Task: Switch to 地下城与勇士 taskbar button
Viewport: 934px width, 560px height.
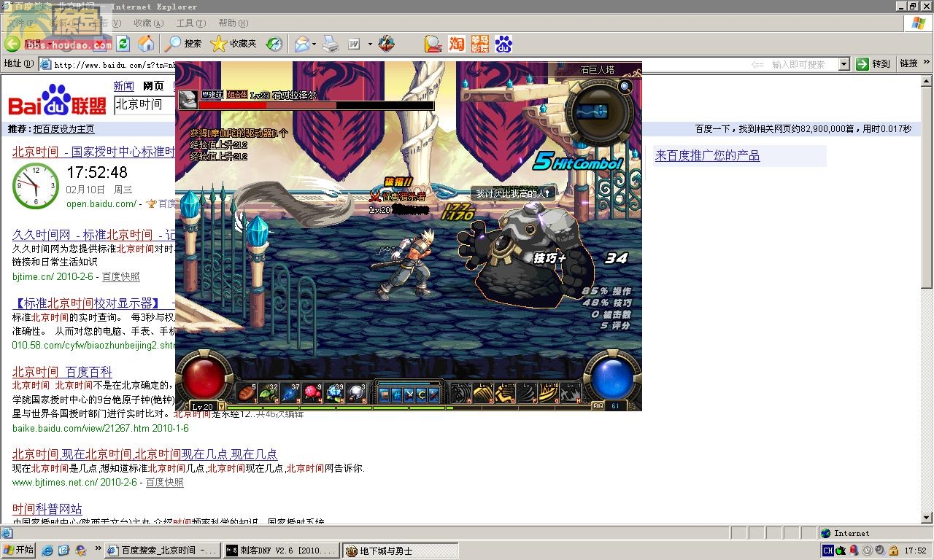Action: 400,551
